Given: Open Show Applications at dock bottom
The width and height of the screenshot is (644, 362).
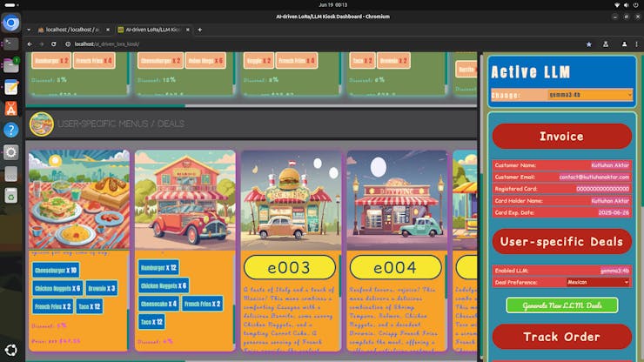Looking at the screenshot, I should [x=11, y=350].
